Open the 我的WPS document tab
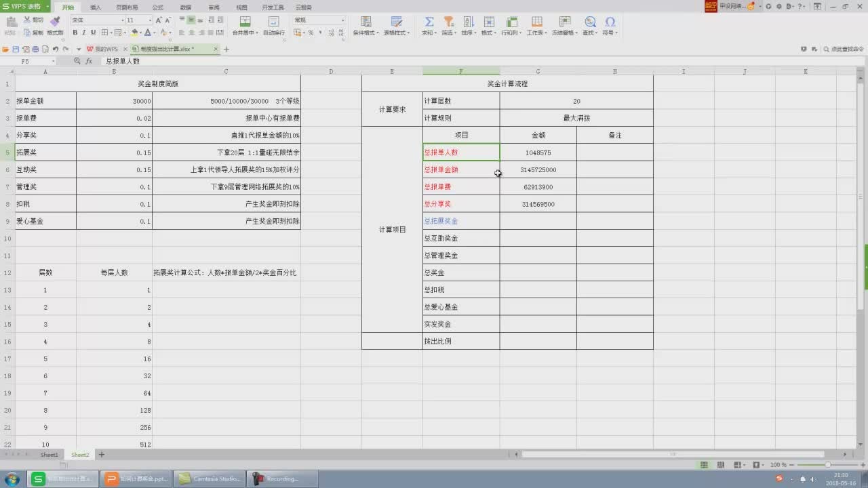 pos(106,49)
